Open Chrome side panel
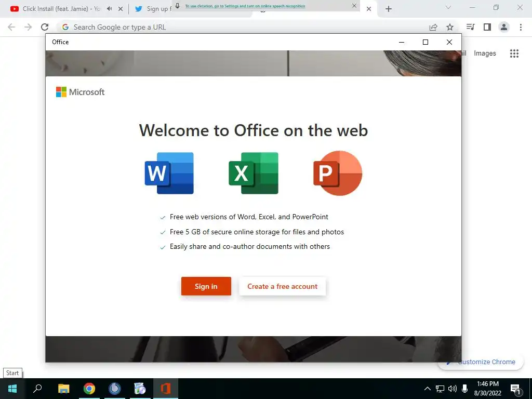 (487, 27)
